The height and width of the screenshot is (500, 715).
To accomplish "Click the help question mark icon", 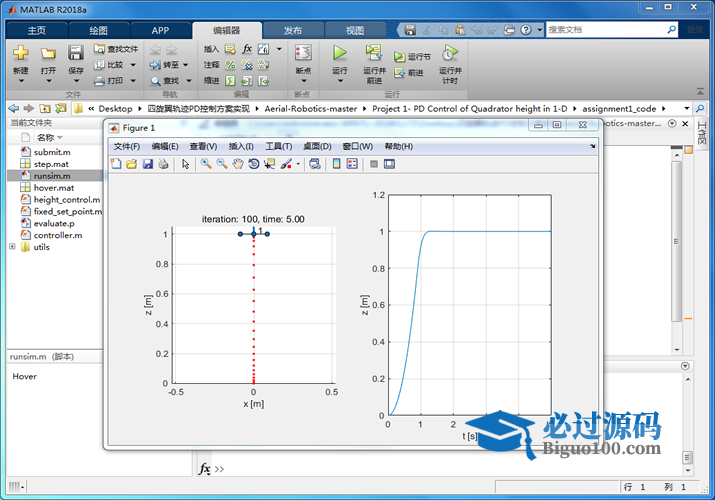I will pos(526,30).
